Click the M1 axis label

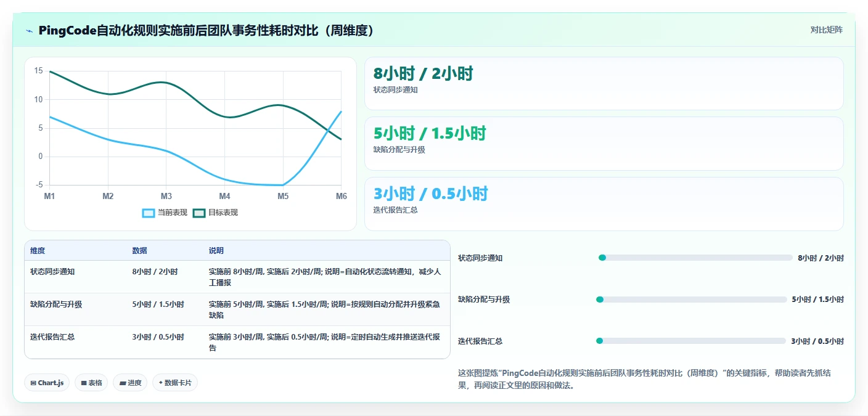[x=49, y=196]
